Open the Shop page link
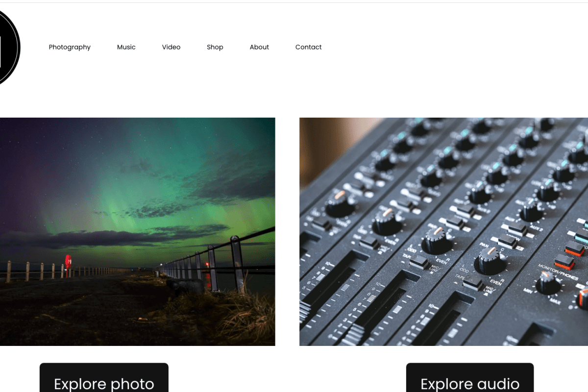588x392 pixels. coord(215,47)
